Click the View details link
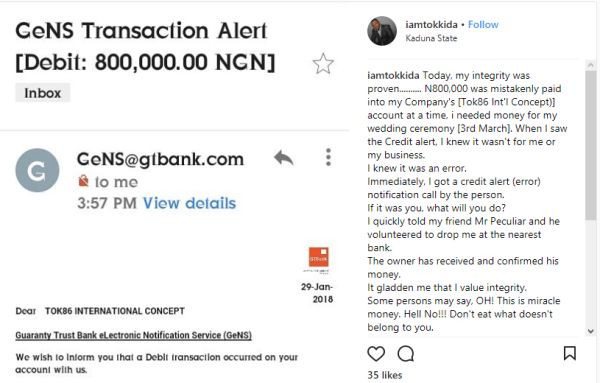Screen dimensions: 600x383 click(x=189, y=203)
